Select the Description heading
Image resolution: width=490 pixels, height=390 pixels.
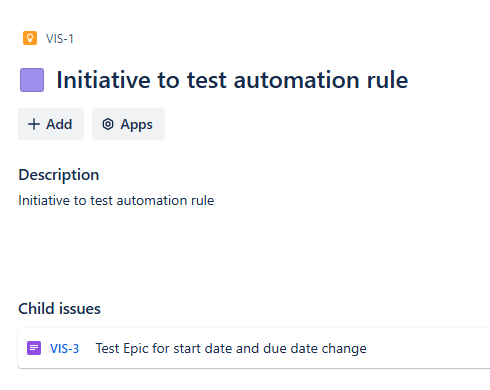[59, 175]
